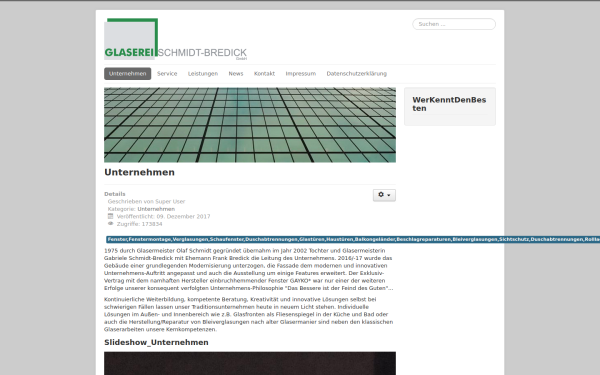Open the News menu item
This screenshot has width=600, height=375.
(x=236, y=74)
